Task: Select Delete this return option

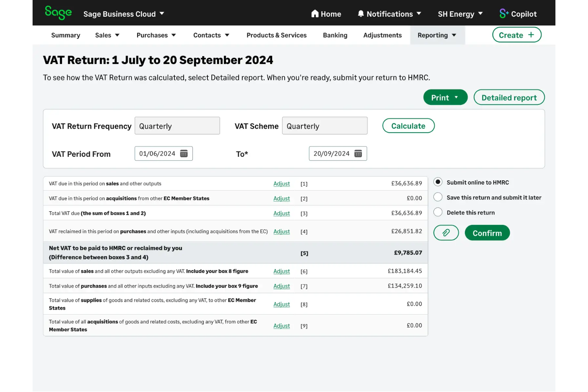Action: pos(438,212)
